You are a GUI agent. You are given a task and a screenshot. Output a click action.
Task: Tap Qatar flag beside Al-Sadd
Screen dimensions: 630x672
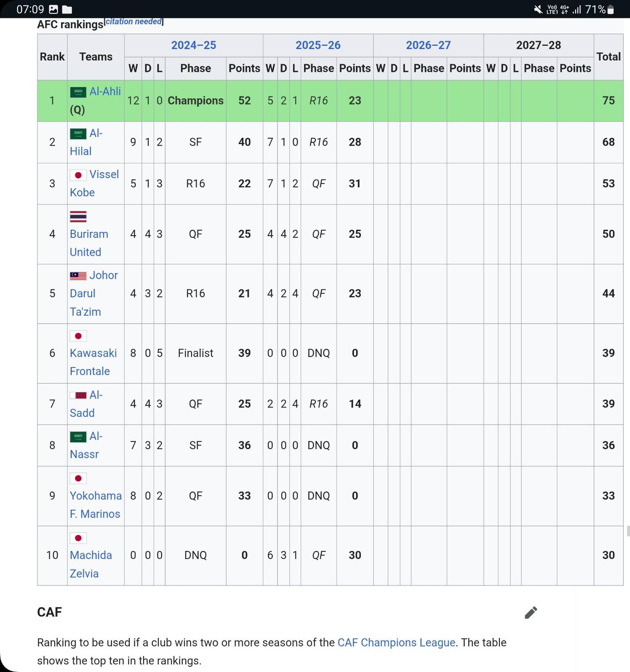[x=78, y=395]
